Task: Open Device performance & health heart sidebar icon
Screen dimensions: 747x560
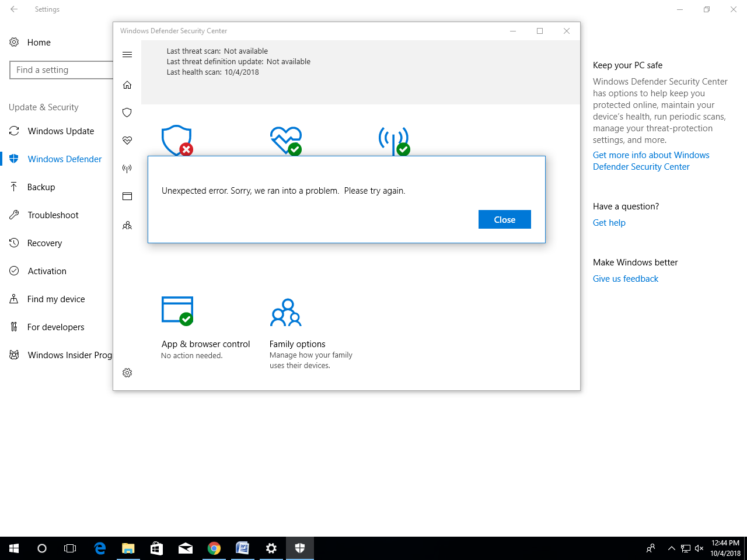Action: point(127,141)
